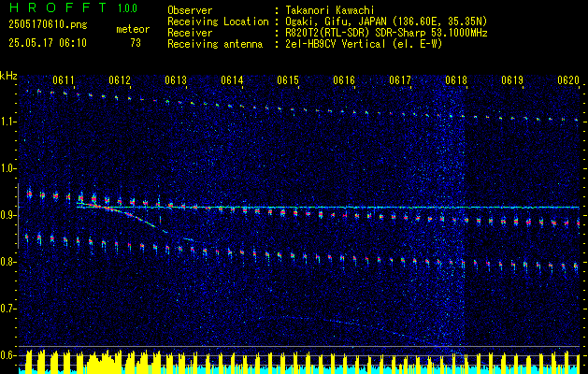Click the Receiver field label

[190, 33]
